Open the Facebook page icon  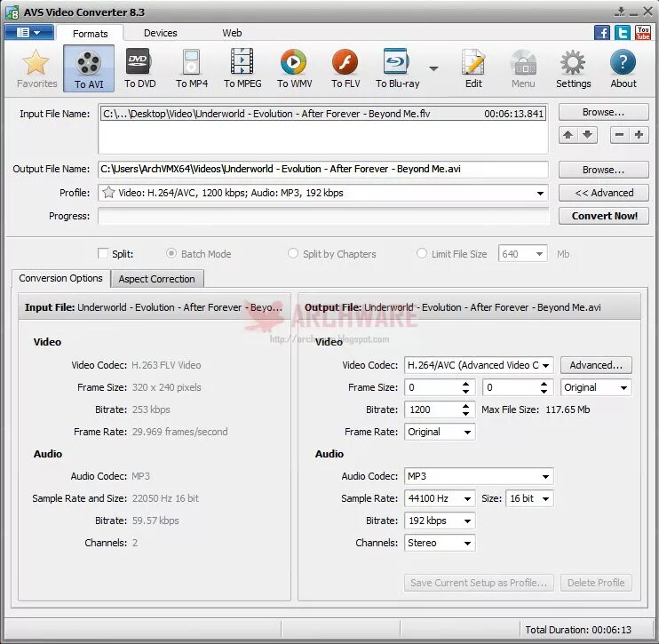pyautogui.click(x=602, y=32)
